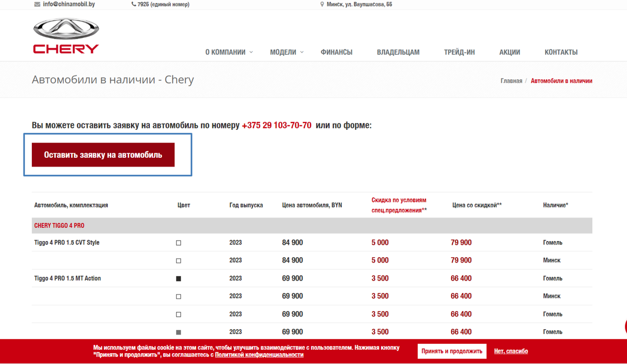Click year 2023 in the CVT Style row
The image size is (627, 364).
click(236, 243)
